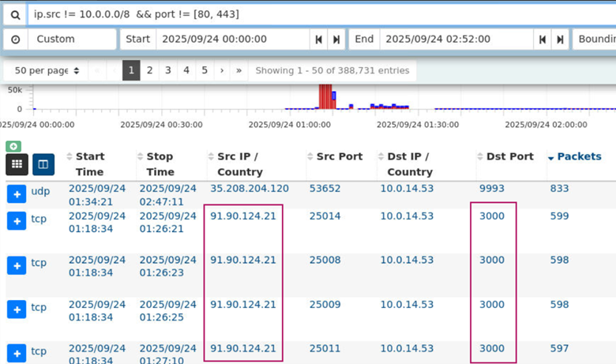Image resolution: width=616 pixels, height=364 pixels.
Task: Click the small green add button
Action: coord(13,146)
